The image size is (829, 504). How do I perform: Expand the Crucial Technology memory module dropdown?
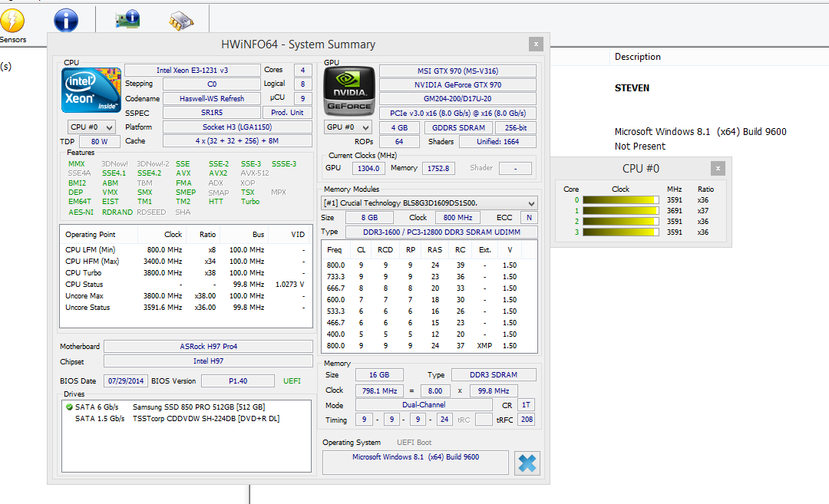[x=429, y=203]
